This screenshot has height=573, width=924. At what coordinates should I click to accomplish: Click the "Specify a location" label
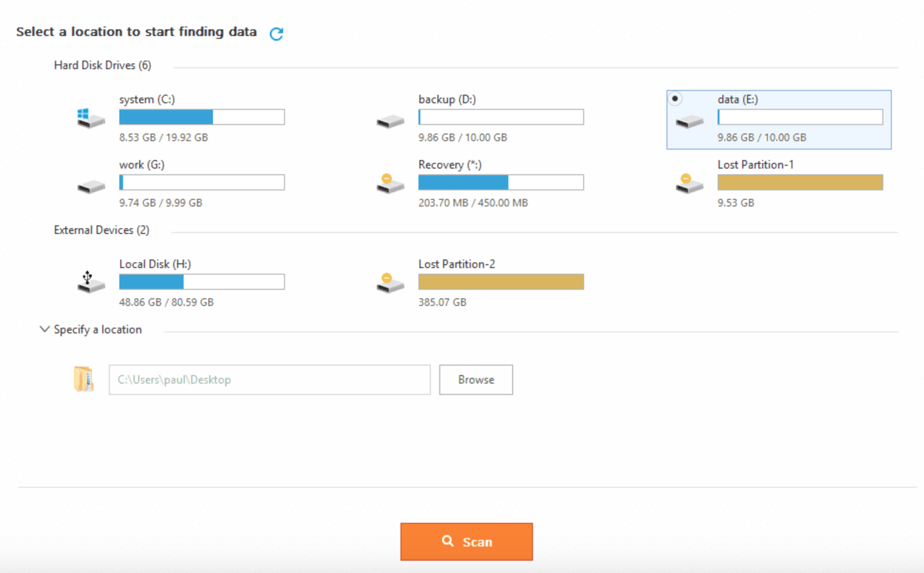coord(98,330)
